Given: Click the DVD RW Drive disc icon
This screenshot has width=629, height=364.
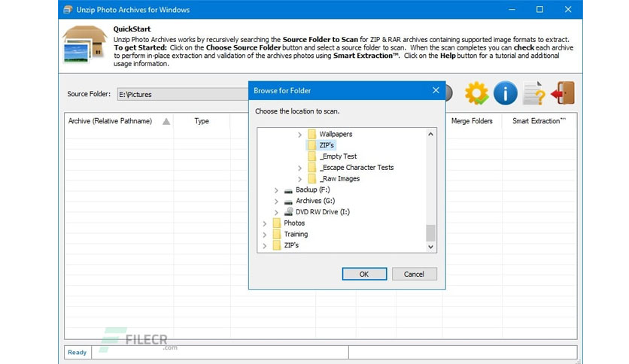Looking at the screenshot, I should click(x=288, y=211).
